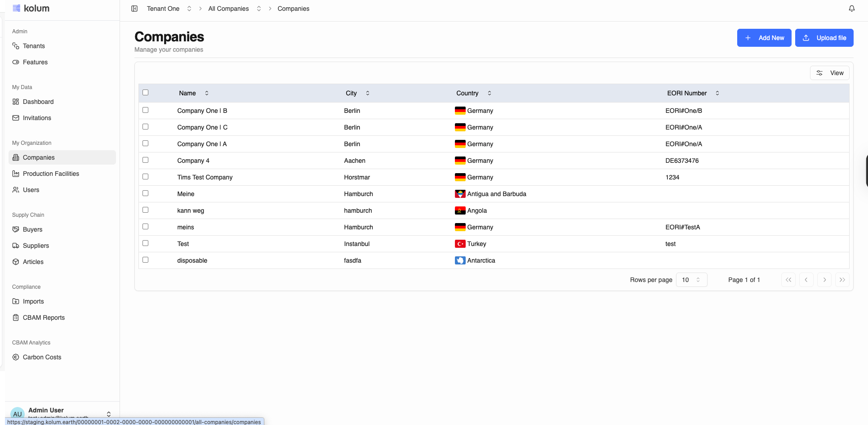Screen dimensions: 868x425
Task: Open Production Facilities in the sidebar
Action: point(51,174)
